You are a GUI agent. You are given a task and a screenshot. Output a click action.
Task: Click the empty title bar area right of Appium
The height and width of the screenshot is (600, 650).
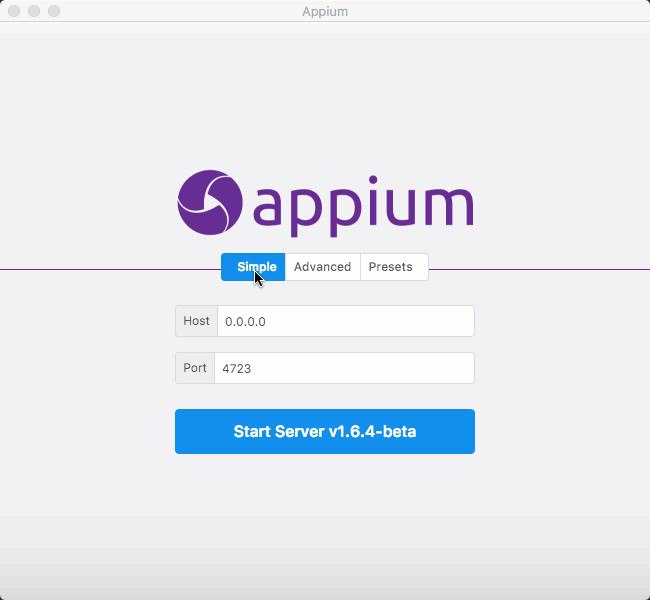tap(497, 11)
